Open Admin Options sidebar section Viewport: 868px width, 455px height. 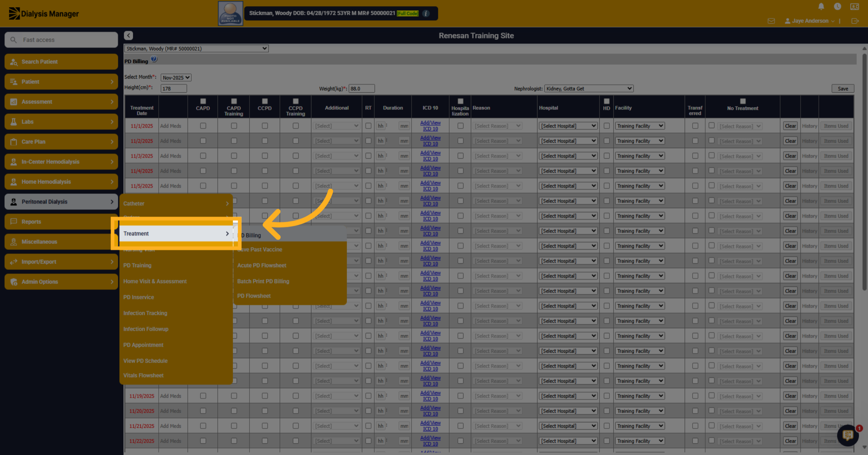coord(61,282)
